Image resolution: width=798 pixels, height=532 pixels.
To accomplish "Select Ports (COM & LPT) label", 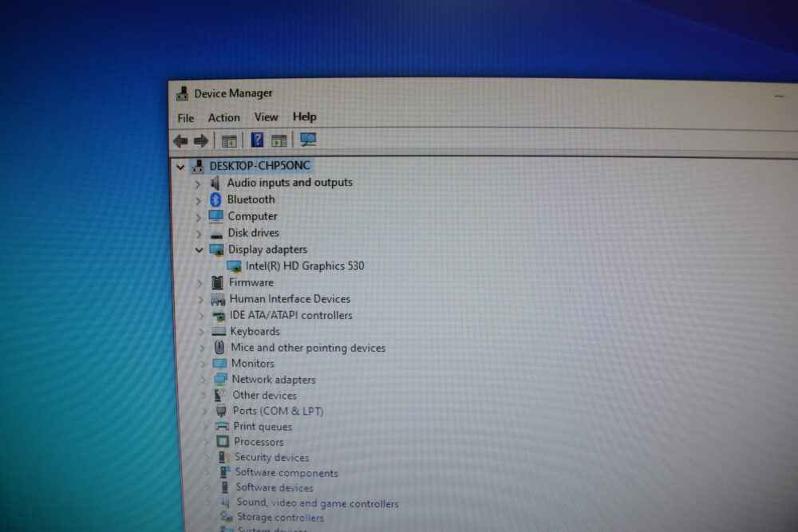I will pos(278,411).
